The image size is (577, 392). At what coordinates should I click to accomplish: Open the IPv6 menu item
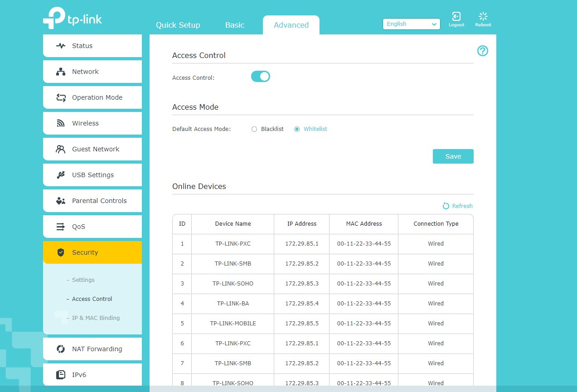point(92,375)
